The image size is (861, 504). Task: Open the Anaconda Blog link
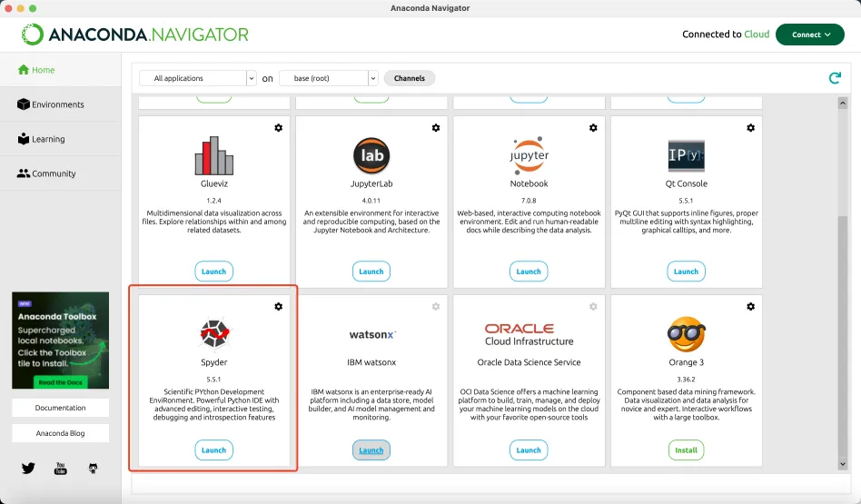[61, 433]
